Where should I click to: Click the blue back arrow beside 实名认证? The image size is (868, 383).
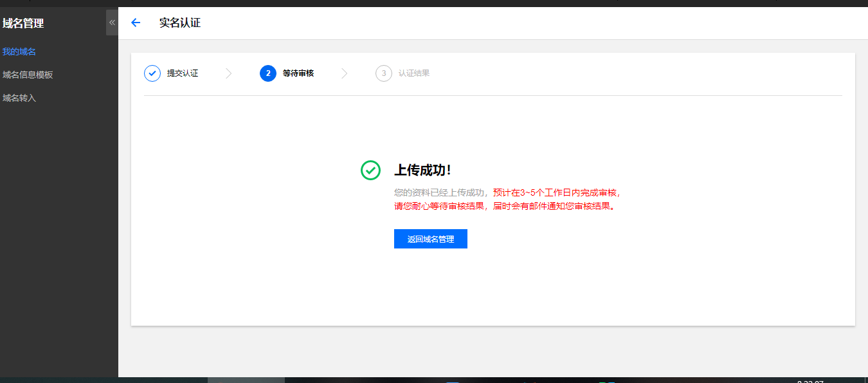[135, 22]
